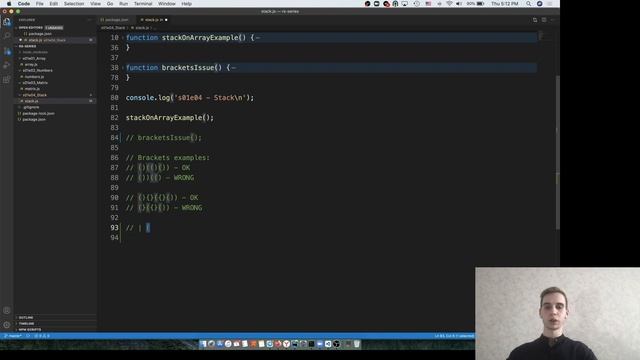
Task: Open matrix.js in the Explorer tree
Action: (x=32, y=89)
